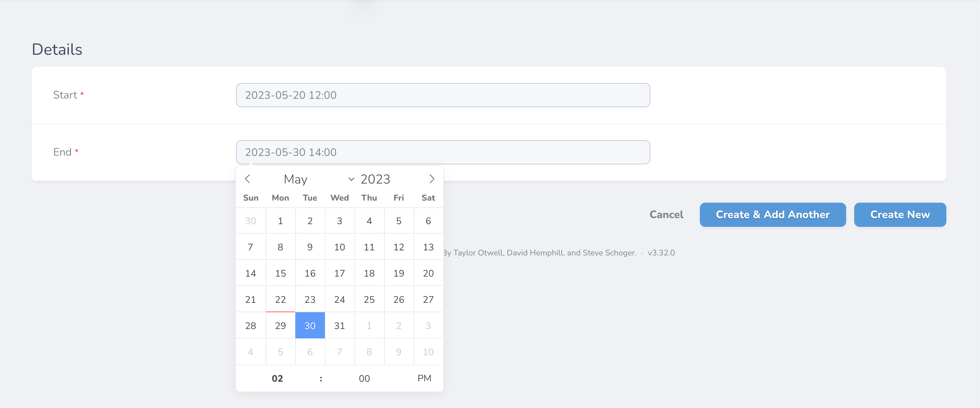Viewport: 980px width, 408px height.
Task: Pick May 16 on the calendar
Action: [310, 273]
